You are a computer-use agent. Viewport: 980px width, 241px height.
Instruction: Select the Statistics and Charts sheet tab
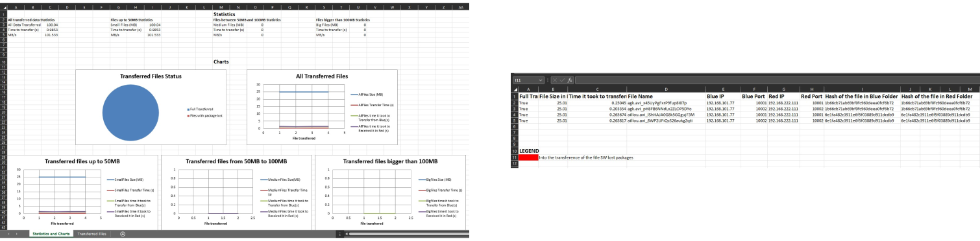[51, 234]
